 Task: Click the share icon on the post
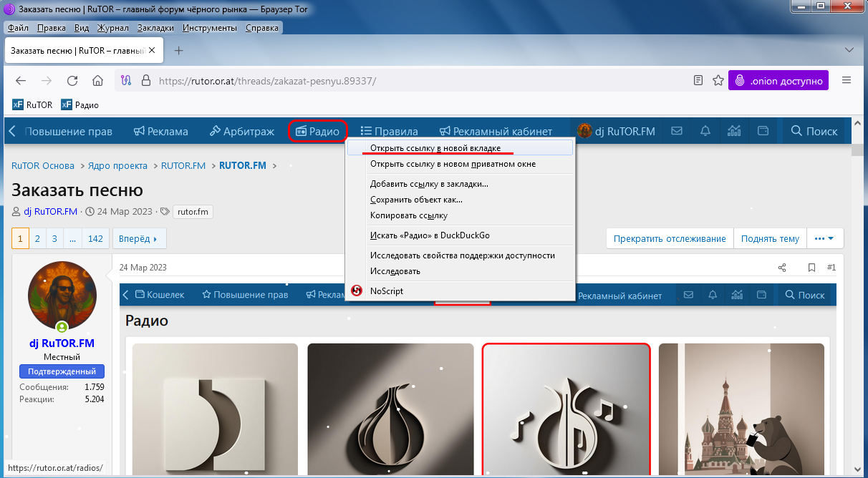[782, 268]
